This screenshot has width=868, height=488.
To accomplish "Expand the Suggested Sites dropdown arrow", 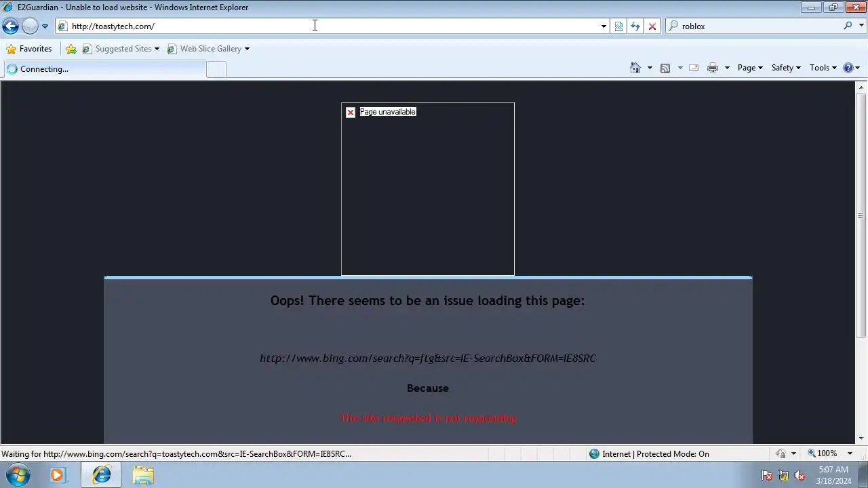I will pyautogui.click(x=157, y=49).
